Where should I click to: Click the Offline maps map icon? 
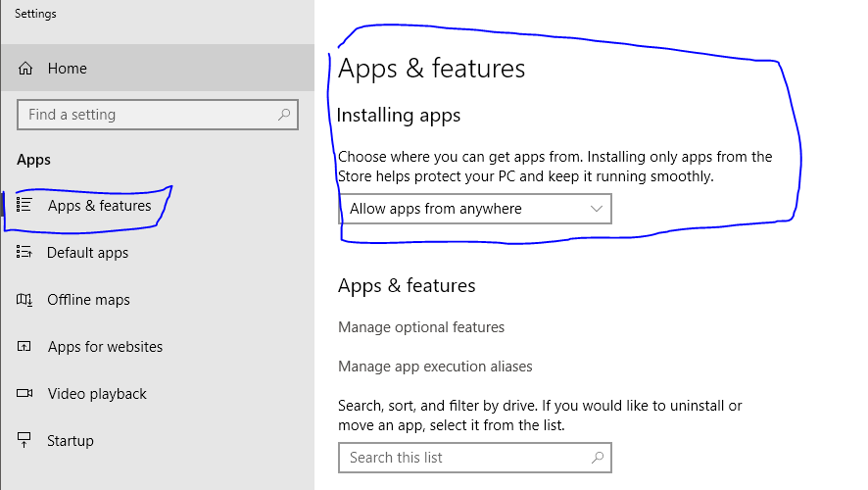[x=24, y=300]
